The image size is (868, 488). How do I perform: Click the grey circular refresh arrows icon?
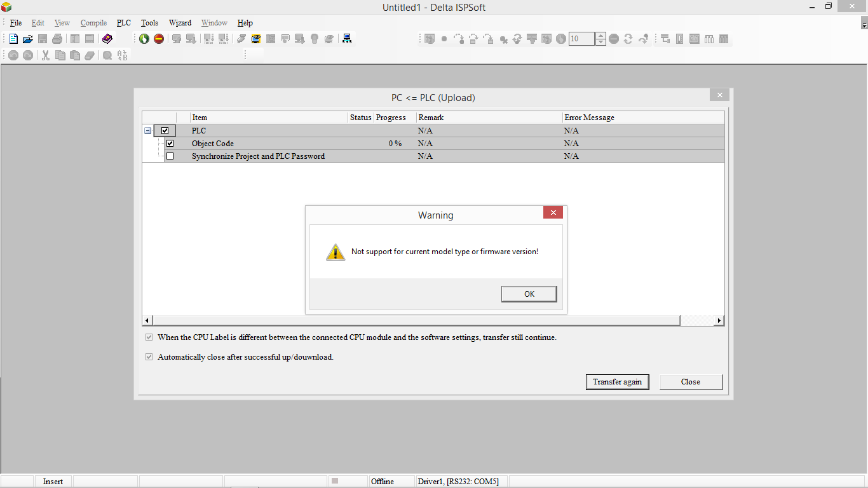tap(628, 39)
